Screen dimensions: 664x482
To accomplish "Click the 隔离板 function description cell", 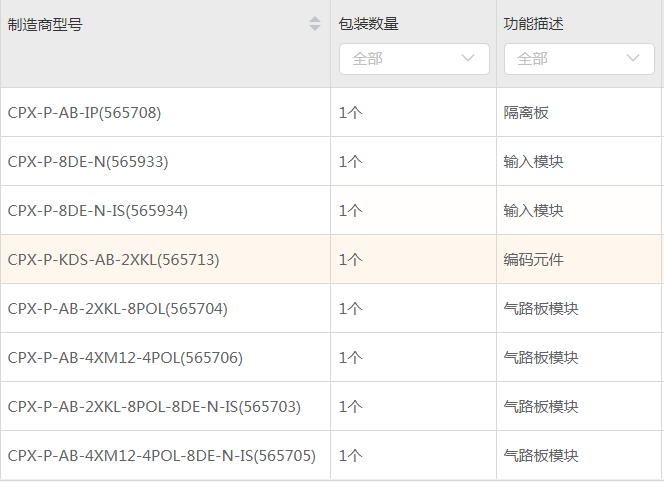I will (526, 113).
